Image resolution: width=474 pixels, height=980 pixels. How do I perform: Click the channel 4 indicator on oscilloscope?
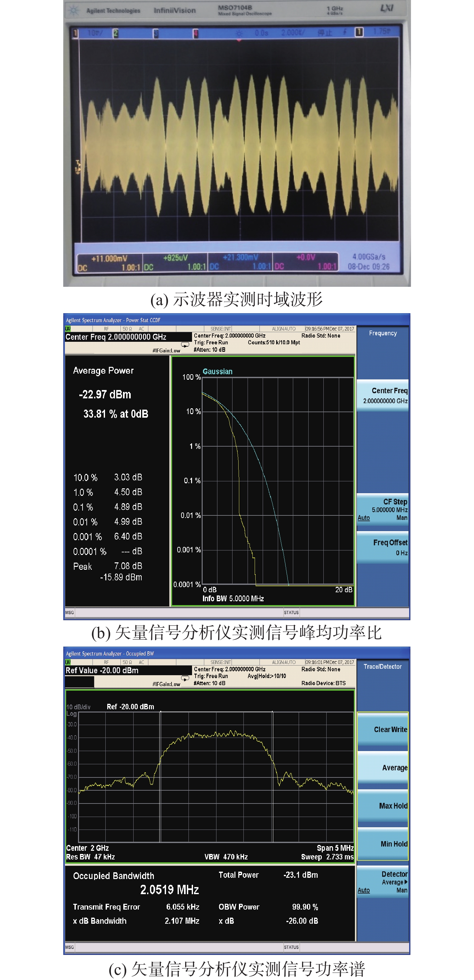tap(196, 34)
